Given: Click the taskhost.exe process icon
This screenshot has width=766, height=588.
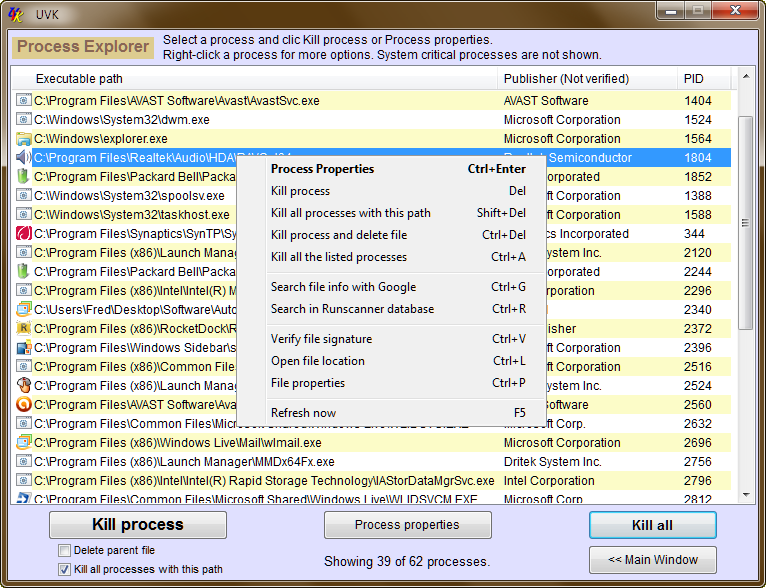Looking at the screenshot, I should [23, 215].
